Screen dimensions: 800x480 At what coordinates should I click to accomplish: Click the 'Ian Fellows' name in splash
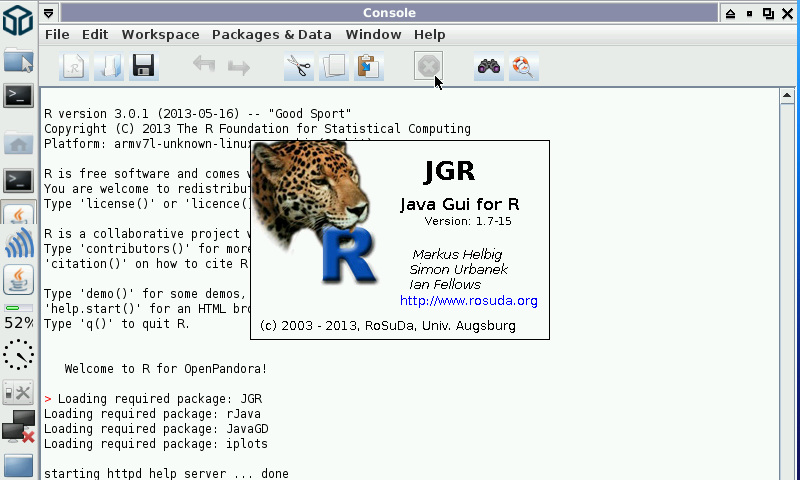coord(445,284)
